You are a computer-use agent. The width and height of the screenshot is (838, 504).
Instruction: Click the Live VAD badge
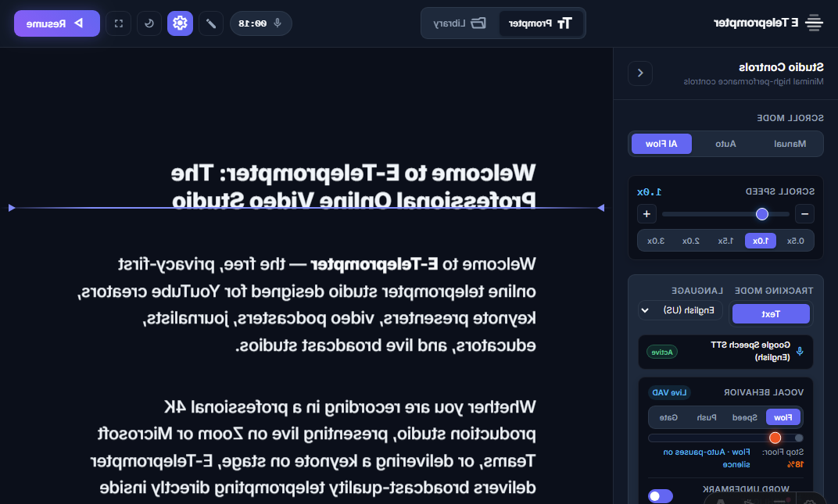click(669, 392)
